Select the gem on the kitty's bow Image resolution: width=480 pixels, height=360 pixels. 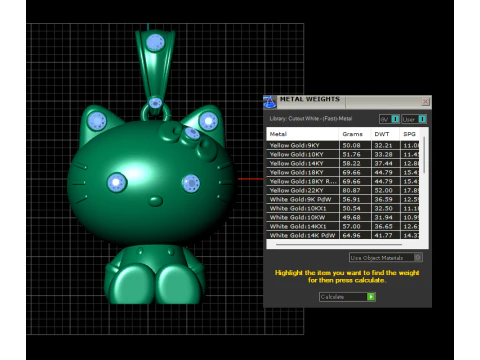coord(192,133)
